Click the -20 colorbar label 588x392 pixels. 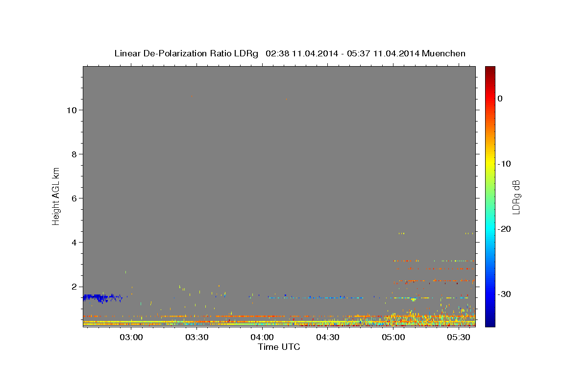click(x=505, y=229)
